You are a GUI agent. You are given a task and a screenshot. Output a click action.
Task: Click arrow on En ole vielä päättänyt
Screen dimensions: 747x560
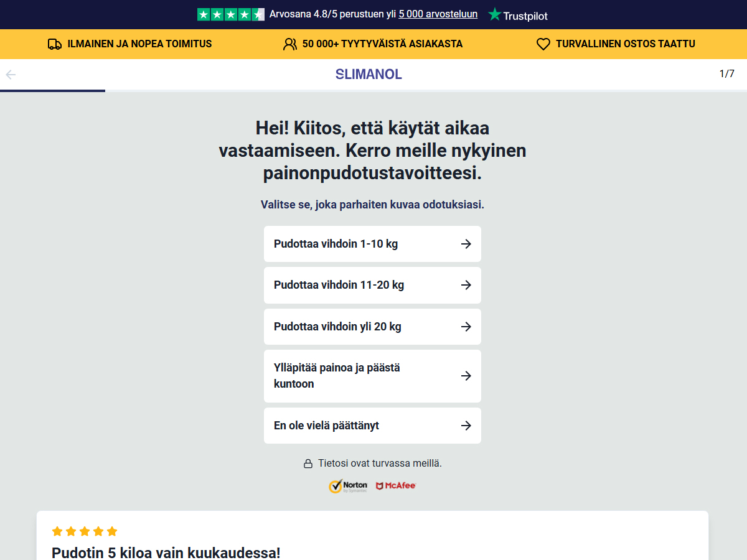(x=466, y=426)
